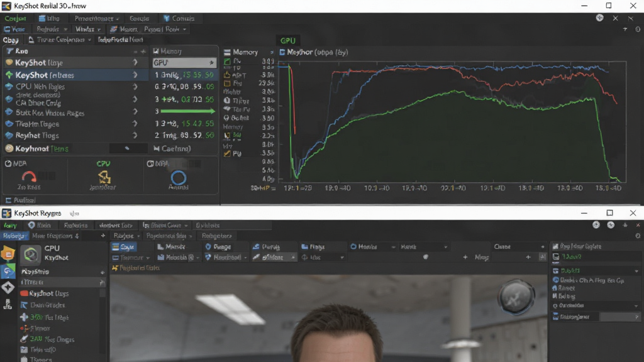Expand the highlighted KeyShot row chevron
The width and height of the screenshot is (644, 362).
[x=135, y=75]
